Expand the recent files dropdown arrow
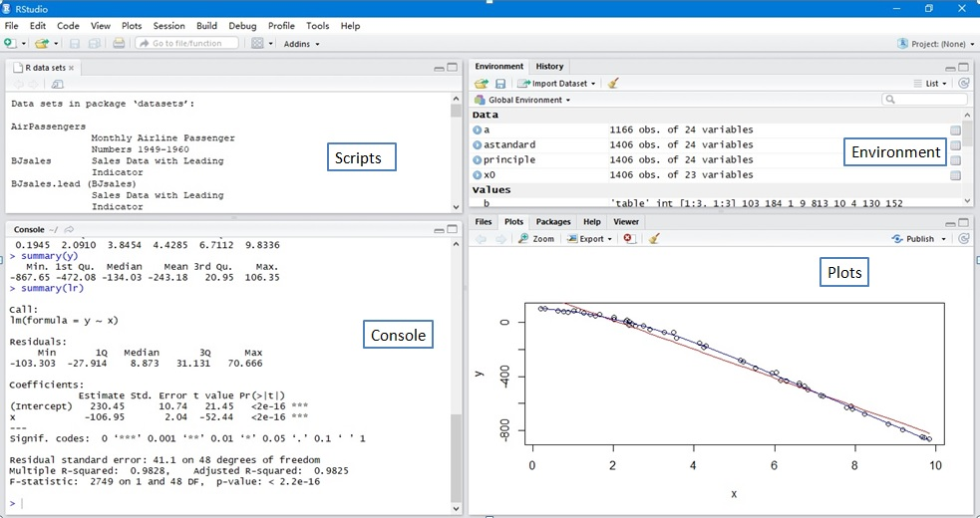The width and height of the screenshot is (980, 518). click(x=56, y=44)
